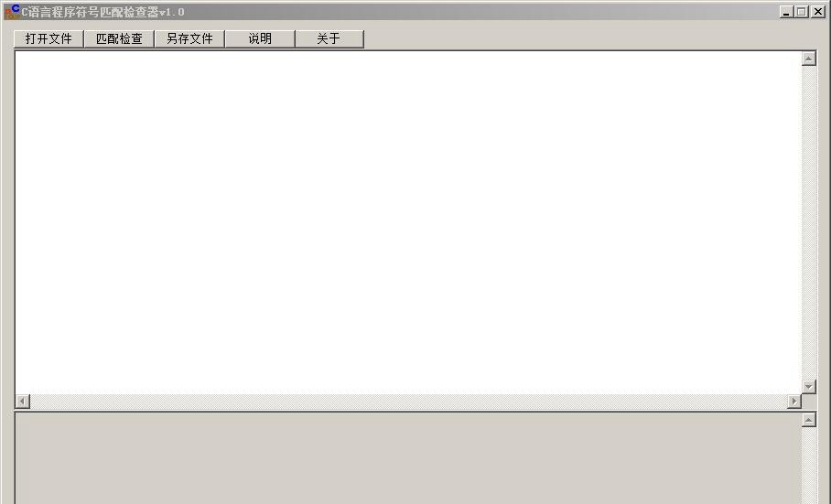Screen dimensions: 831x504
Task: Click the application icon in title bar
Action: click(x=12, y=12)
